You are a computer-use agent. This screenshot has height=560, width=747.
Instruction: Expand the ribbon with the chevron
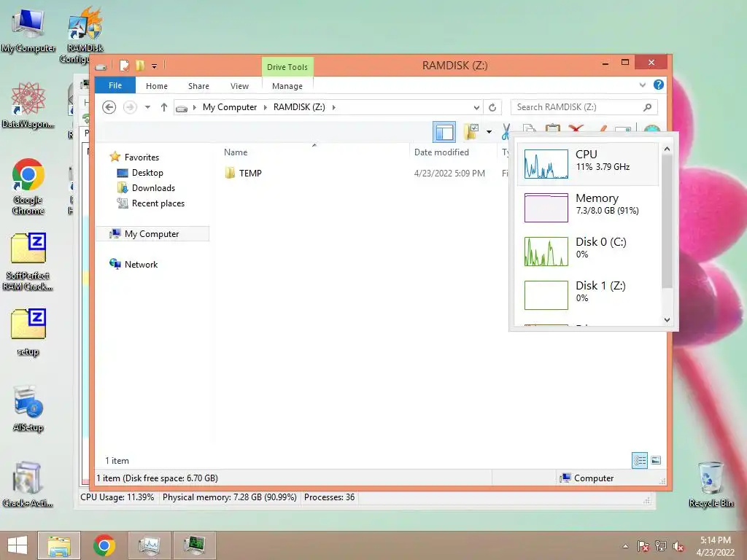coord(643,85)
